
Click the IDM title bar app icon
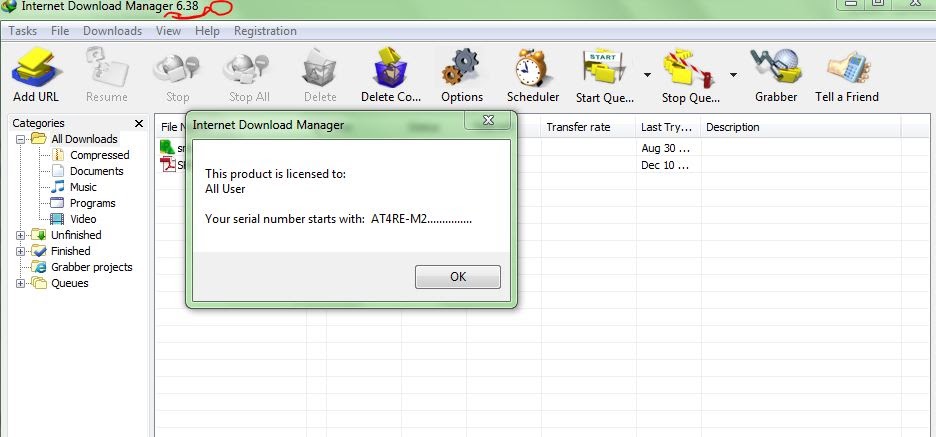pos(9,6)
